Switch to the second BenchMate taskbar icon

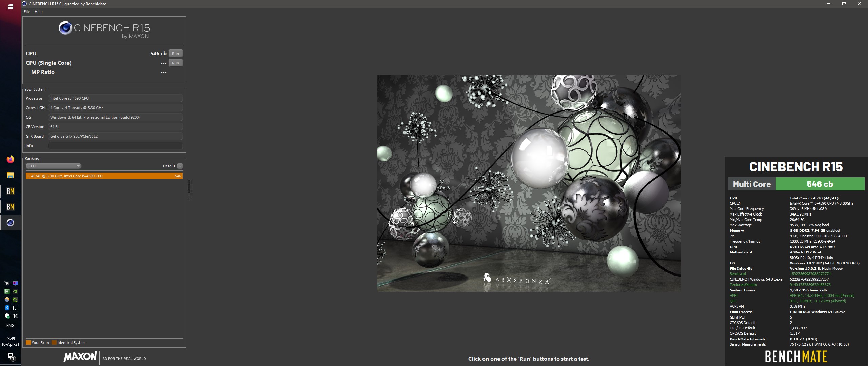[x=11, y=207]
